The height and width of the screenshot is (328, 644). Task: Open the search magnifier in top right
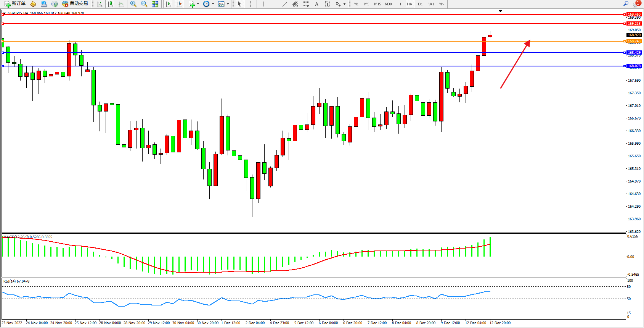(626, 4)
